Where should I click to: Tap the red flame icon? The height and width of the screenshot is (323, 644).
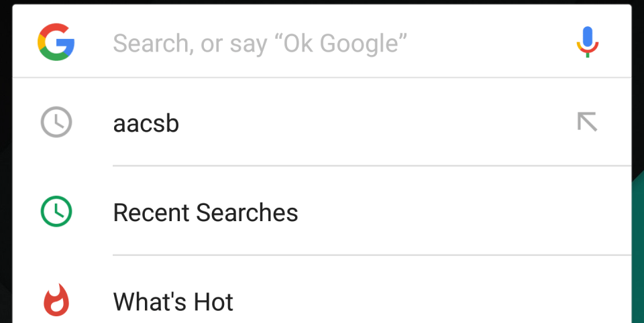click(x=56, y=301)
